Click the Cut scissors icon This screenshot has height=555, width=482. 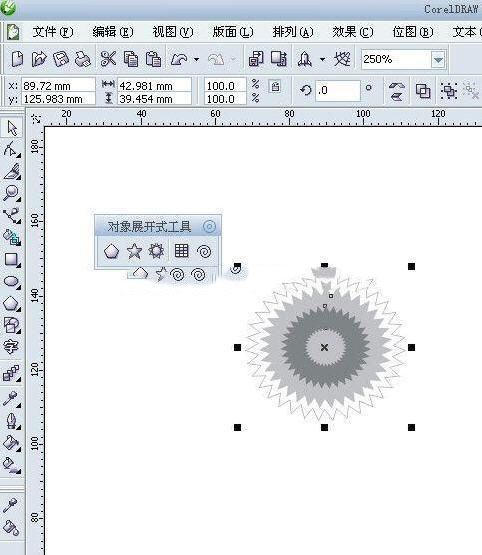click(108, 59)
